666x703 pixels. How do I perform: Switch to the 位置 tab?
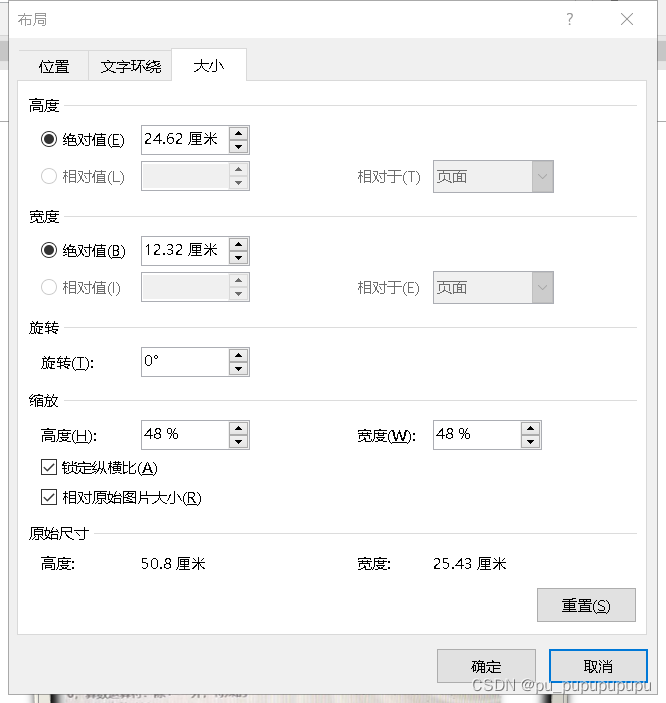point(54,66)
